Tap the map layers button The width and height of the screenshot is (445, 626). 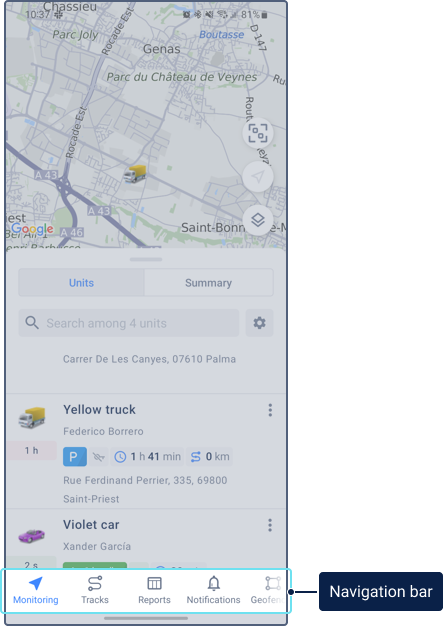coord(258,220)
